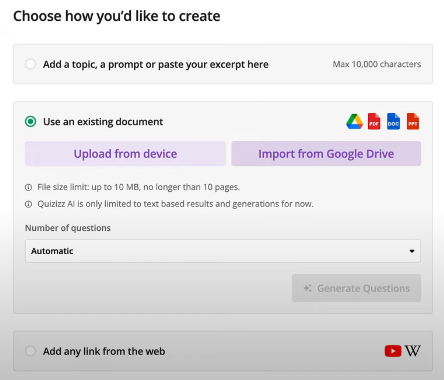Click the Google Drive icon

tap(354, 121)
